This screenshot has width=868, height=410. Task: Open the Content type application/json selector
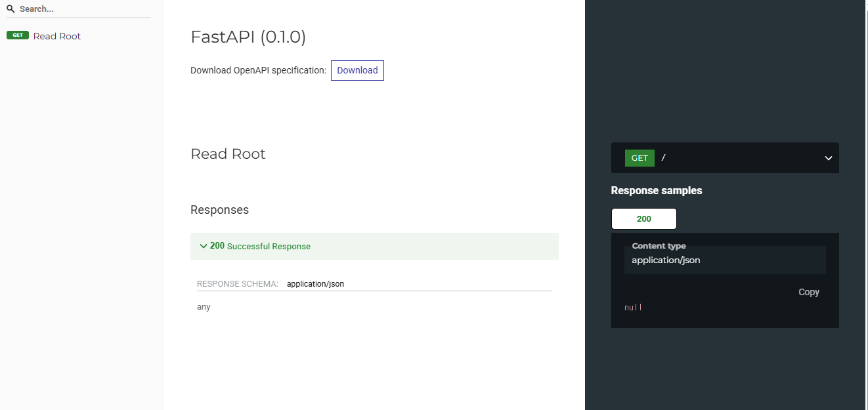coord(725,260)
